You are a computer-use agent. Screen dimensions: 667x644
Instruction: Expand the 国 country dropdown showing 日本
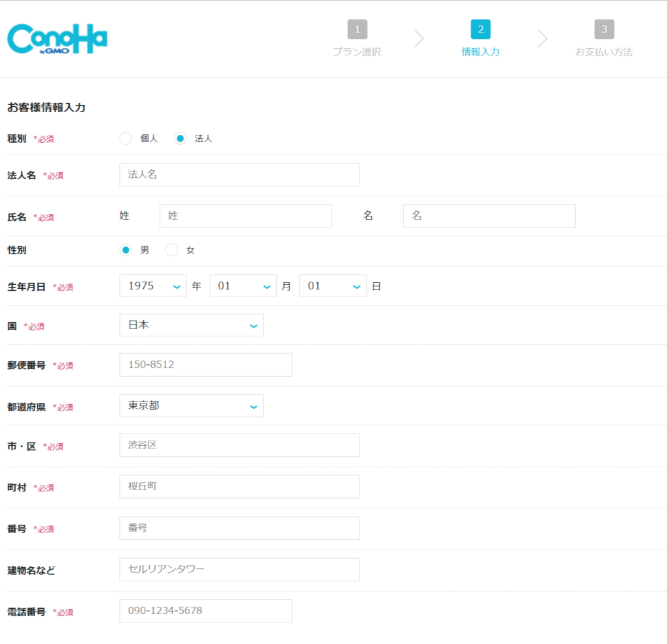191,325
